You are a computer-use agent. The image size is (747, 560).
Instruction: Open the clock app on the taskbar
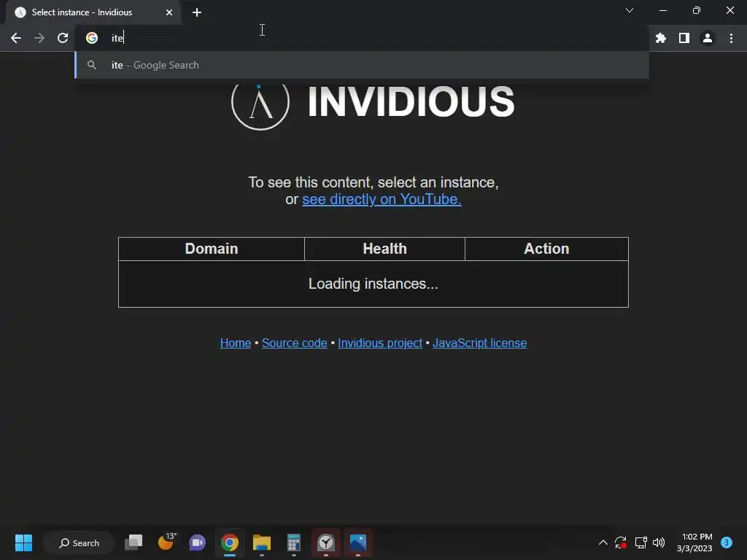click(326, 542)
